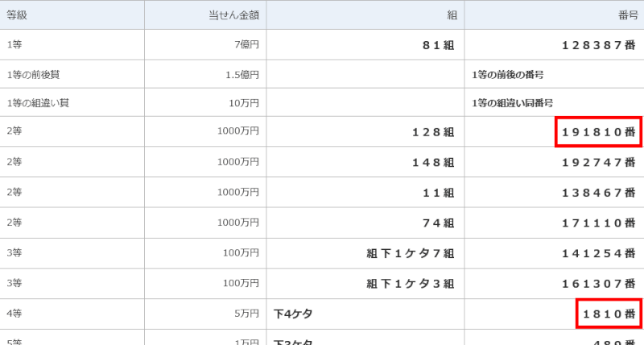Click the 81組 cell

coord(438,45)
